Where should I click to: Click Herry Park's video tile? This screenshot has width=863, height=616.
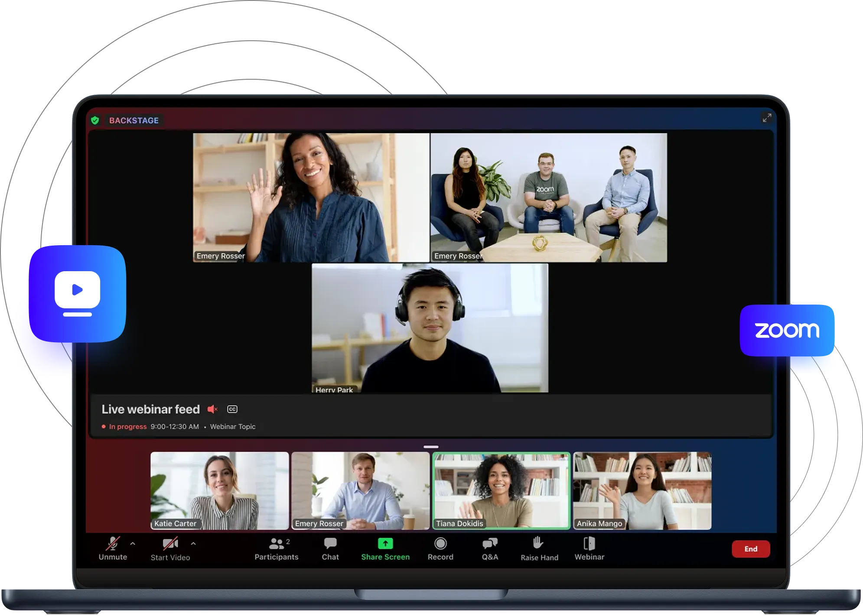pos(430,328)
